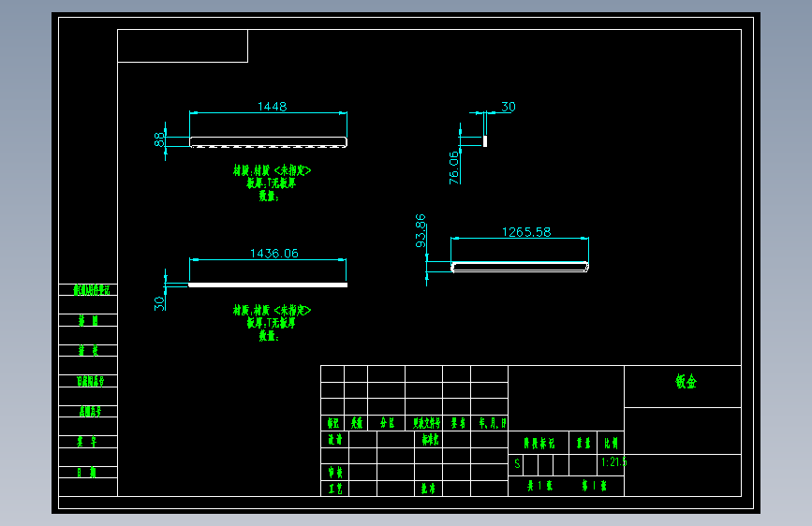Select the 描图 side label
Image resolution: width=812 pixels, height=526 pixels.
88,321
